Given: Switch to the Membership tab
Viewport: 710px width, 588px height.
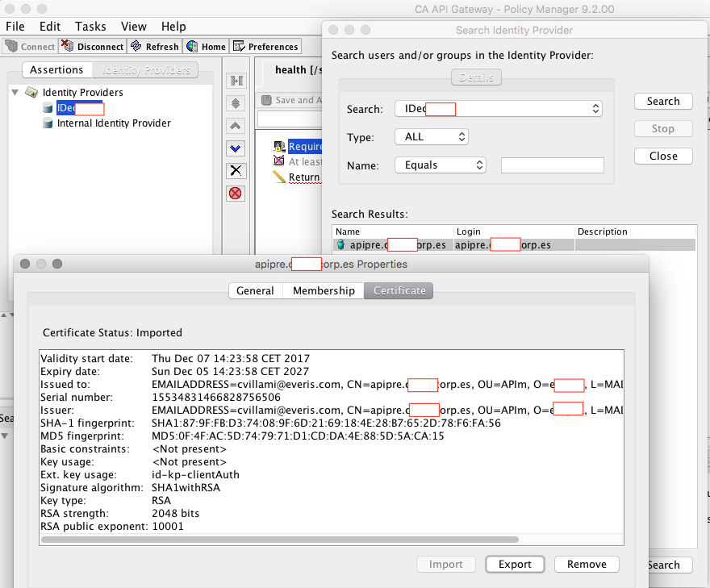Looking at the screenshot, I should pyautogui.click(x=323, y=290).
